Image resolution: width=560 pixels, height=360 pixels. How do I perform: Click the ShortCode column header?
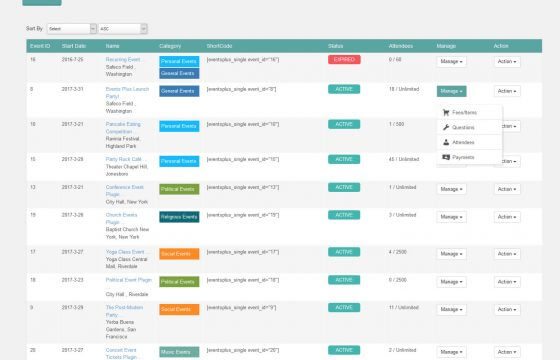pos(219,46)
